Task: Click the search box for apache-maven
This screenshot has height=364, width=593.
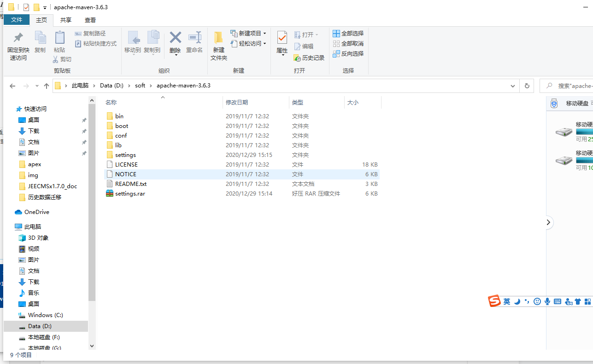Action: pyautogui.click(x=566, y=86)
